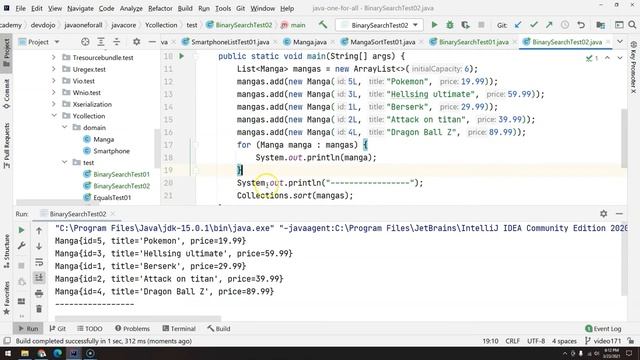This screenshot has height=360, width=640.
Task: Rerun program in the Run panel
Action: [21, 230]
